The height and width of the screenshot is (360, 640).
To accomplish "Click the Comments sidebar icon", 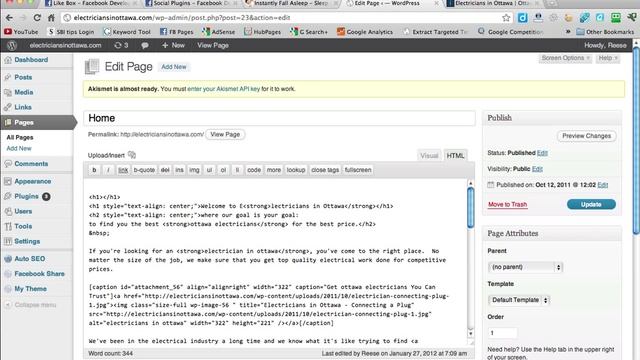I will (8, 164).
